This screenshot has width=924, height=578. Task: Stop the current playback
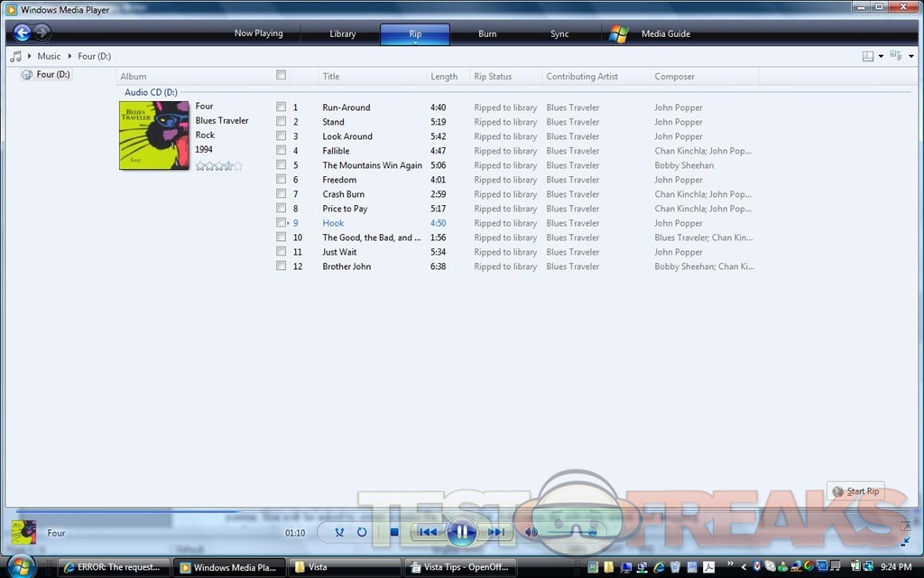coord(394,533)
